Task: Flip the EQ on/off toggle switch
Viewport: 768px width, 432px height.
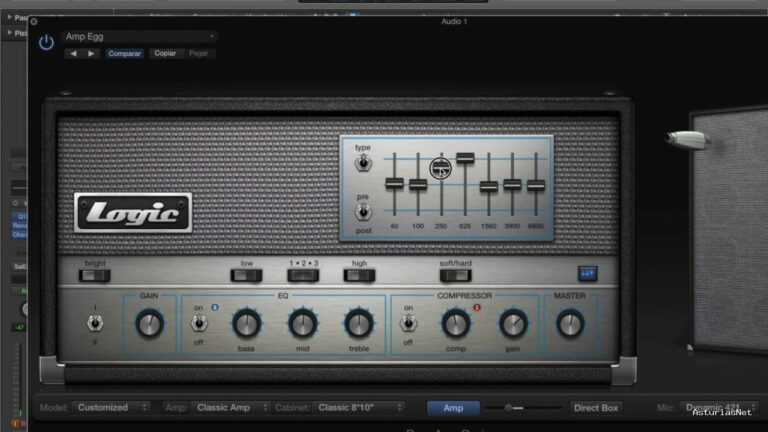Action: 199,323
